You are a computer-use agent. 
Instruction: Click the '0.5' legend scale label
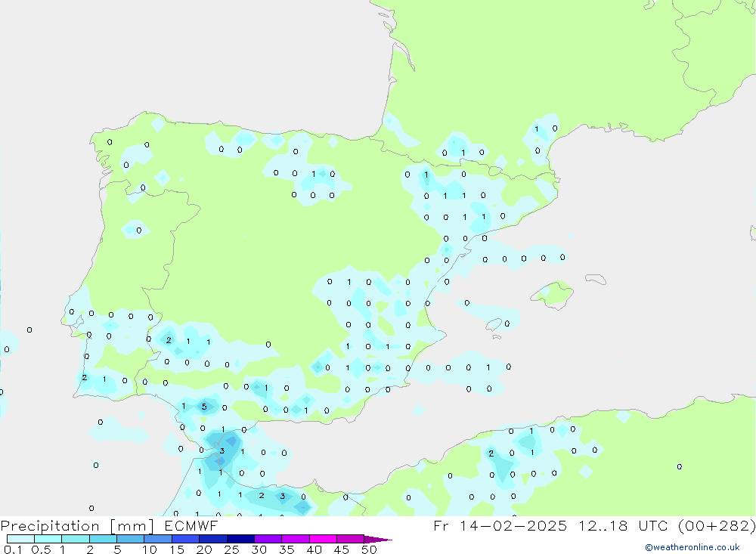pos(41,549)
